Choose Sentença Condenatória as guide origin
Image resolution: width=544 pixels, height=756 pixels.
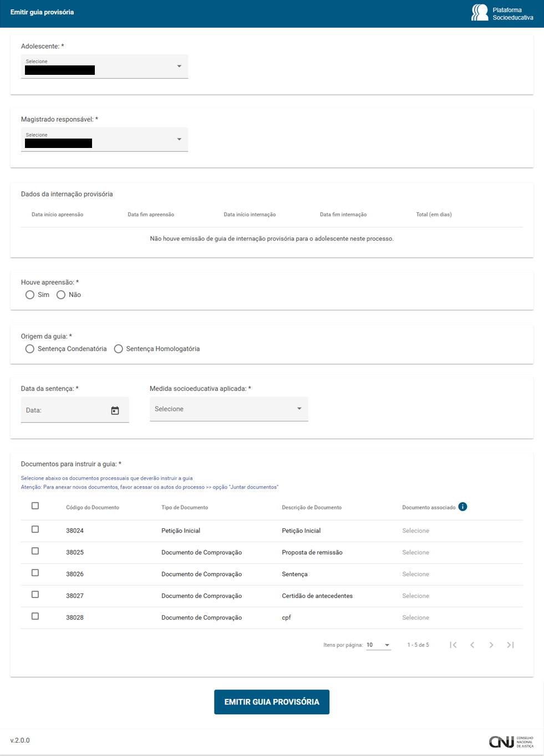click(x=30, y=349)
